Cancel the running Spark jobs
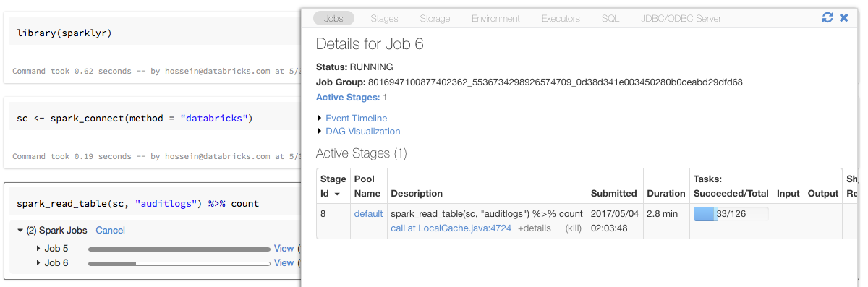The image size is (868, 287). (x=110, y=231)
